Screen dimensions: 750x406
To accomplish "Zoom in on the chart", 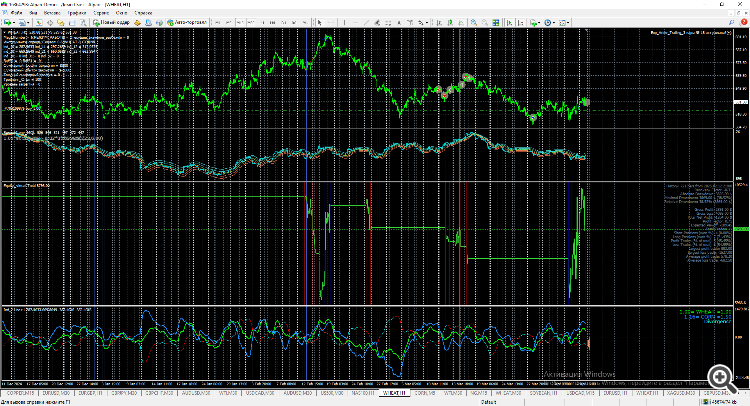I will click(x=474, y=22).
